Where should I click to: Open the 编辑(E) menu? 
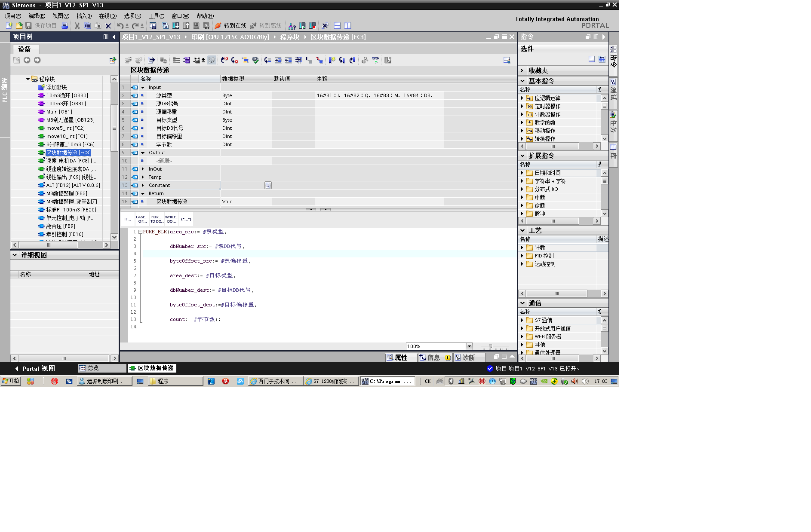point(37,16)
